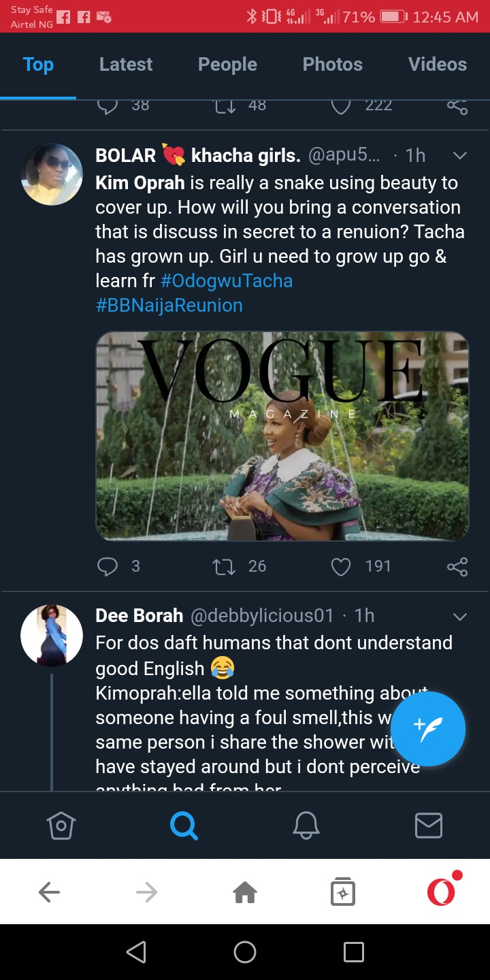Viewport: 490px width, 980px height.
Task: Share BOLAR's tweet via share icon
Action: (457, 566)
